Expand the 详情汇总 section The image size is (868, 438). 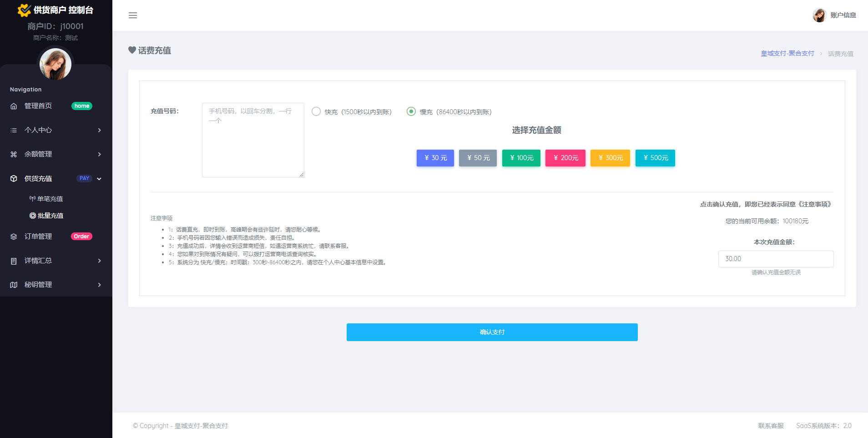tap(100, 260)
